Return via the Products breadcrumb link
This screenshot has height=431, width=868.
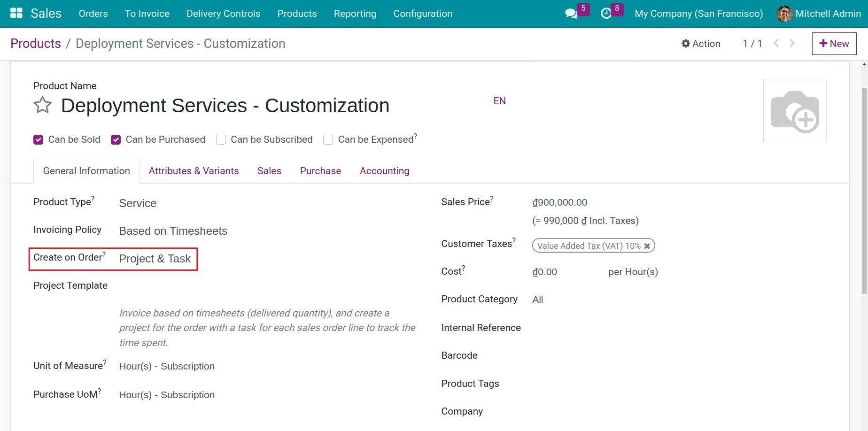[35, 43]
